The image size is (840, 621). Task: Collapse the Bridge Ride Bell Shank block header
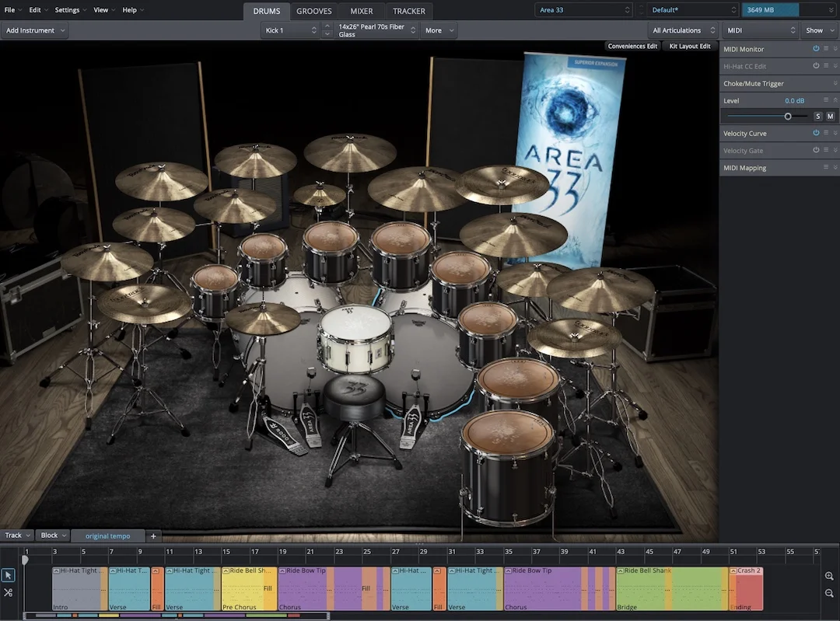621,570
